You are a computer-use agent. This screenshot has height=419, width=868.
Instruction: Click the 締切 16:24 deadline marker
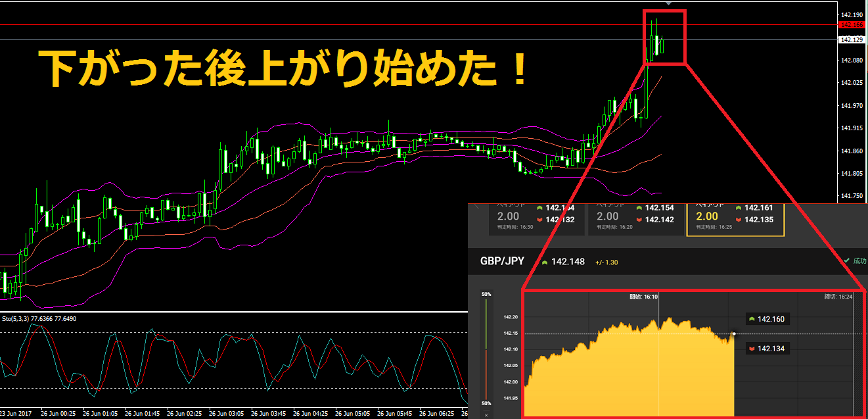838,297
